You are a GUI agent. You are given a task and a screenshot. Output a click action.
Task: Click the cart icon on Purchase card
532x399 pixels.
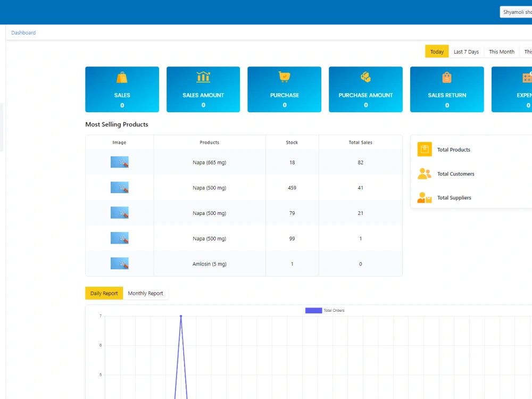tap(284, 77)
